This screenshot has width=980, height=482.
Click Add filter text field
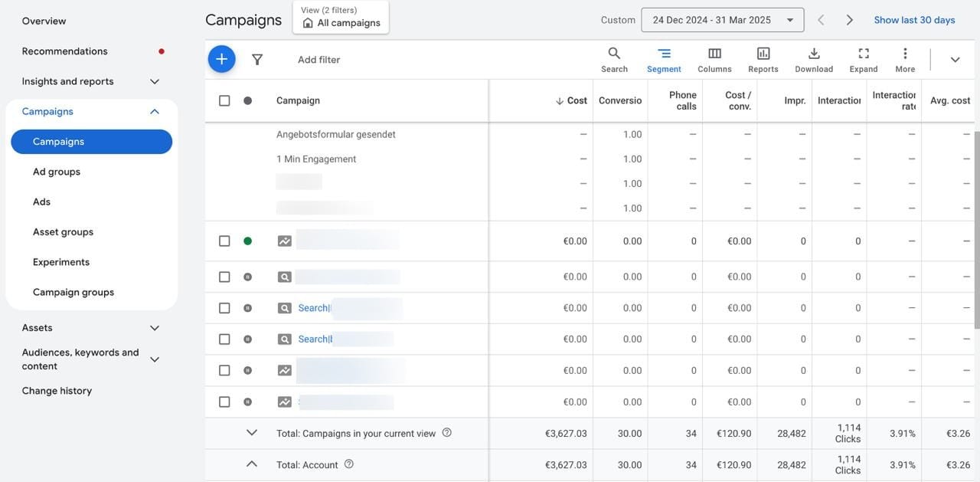(319, 60)
